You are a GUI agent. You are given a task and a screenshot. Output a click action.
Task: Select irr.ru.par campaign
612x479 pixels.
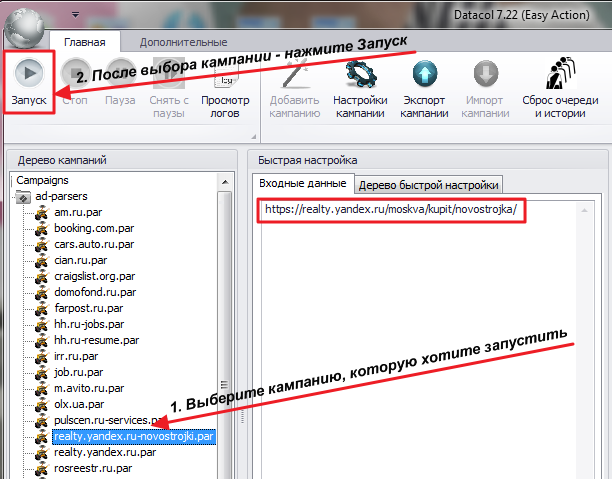click(76, 356)
